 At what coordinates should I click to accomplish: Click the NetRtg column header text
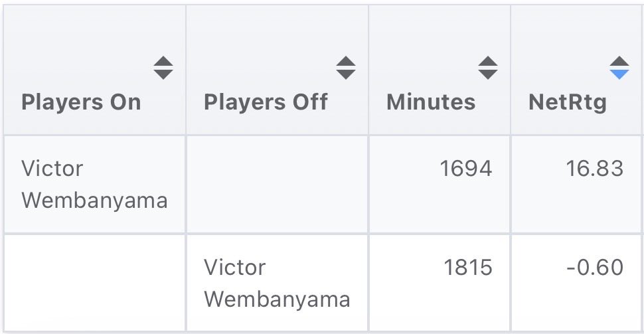tap(568, 102)
